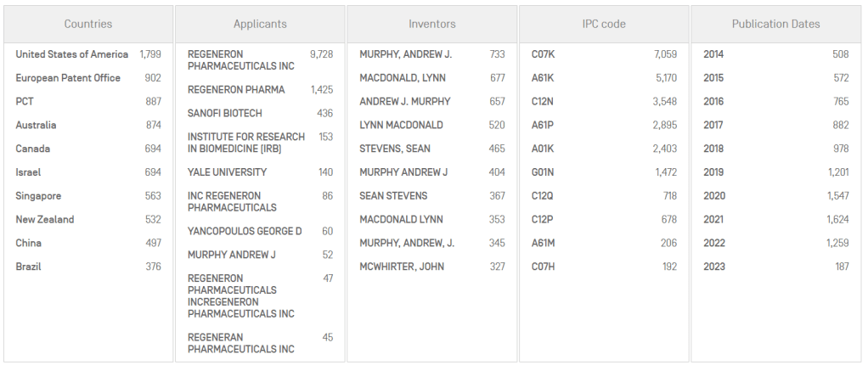Select United States of America country filter
This screenshot has width=868, height=371.
pyautogui.click(x=72, y=54)
